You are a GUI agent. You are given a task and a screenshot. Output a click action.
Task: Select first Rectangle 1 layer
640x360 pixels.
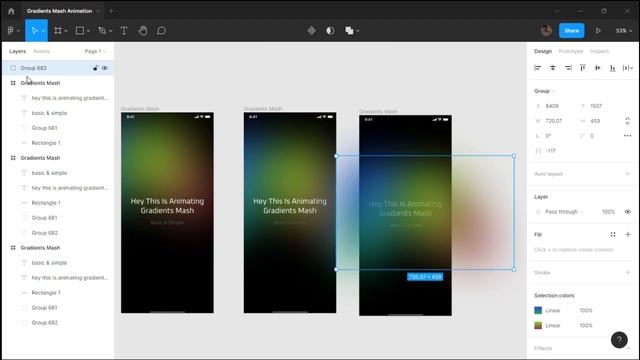point(58,143)
